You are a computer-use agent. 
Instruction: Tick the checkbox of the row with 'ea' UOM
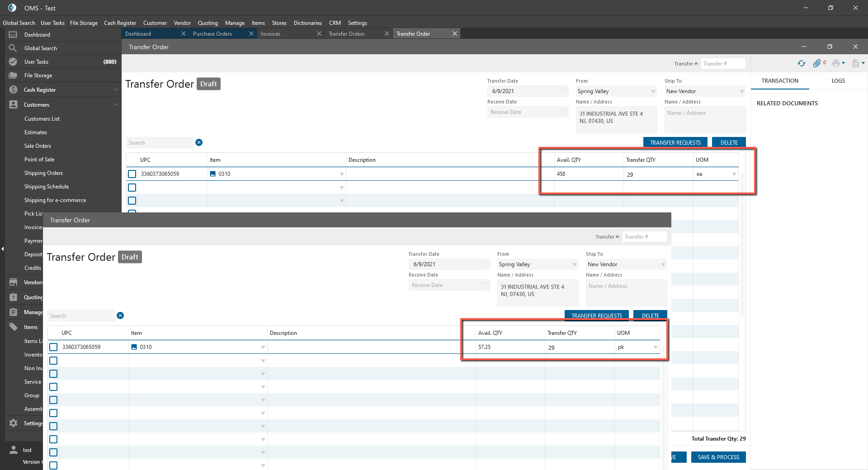click(x=132, y=174)
